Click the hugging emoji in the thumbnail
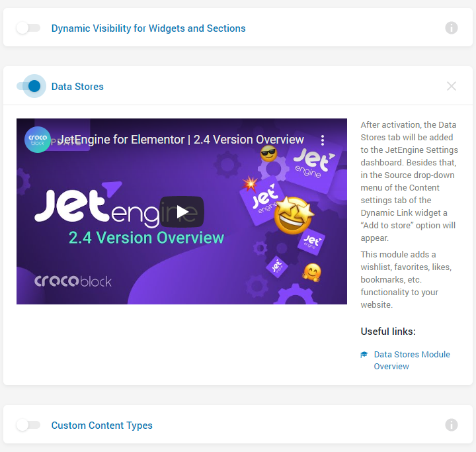Image resolution: width=476 pixels, height=452 pixels. pyautogui.click(x=311, y=272)
